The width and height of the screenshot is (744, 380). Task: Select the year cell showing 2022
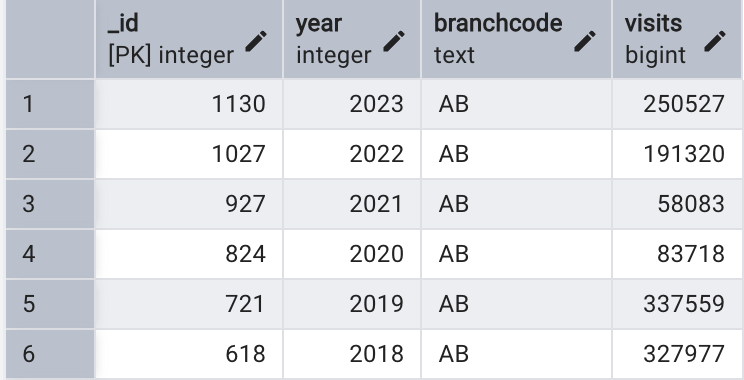pyautogui.click(x=352, y=154)
